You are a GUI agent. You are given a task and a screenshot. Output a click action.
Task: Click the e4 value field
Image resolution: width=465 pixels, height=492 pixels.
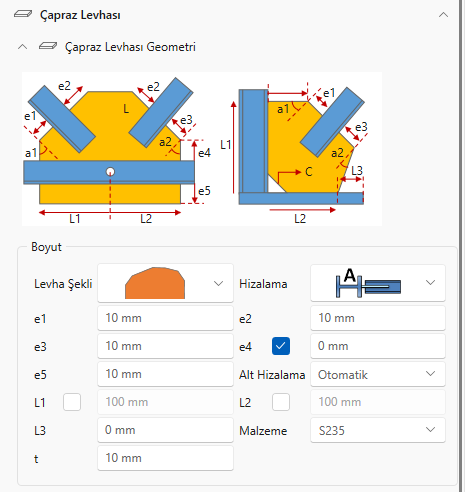coord(378,346)
